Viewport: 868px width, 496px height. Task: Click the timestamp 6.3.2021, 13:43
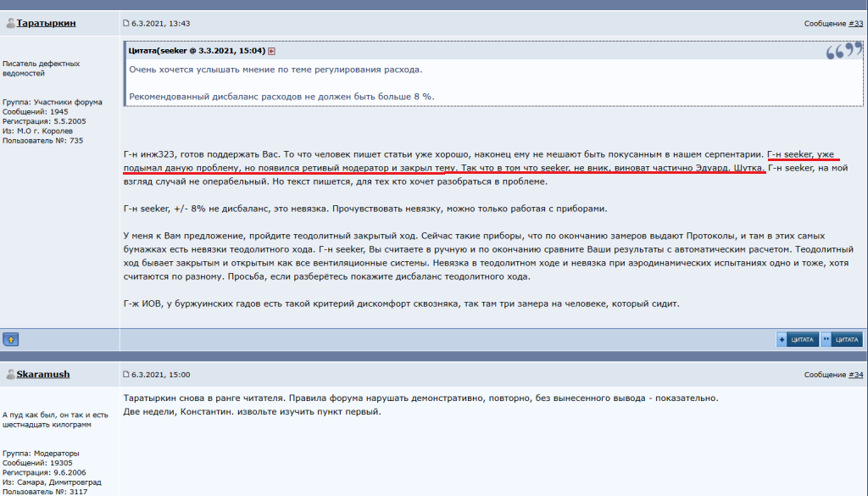[x=160, y=23]
